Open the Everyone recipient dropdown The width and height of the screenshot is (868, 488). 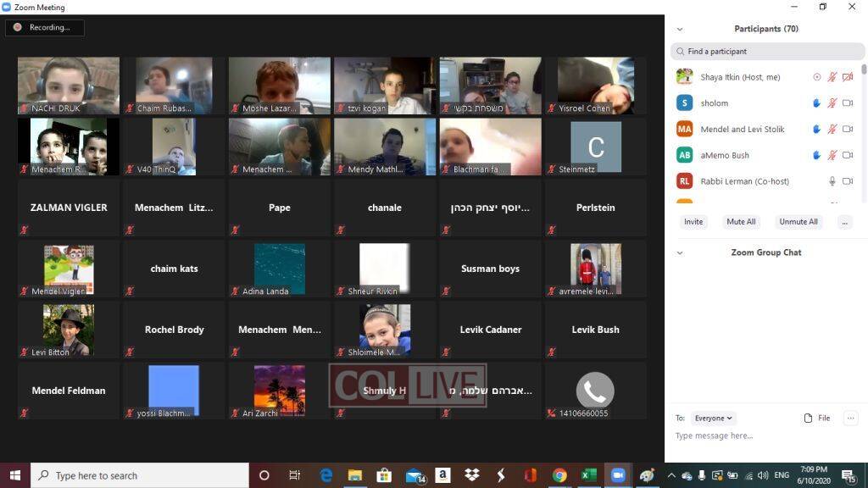tap(714, 418)
